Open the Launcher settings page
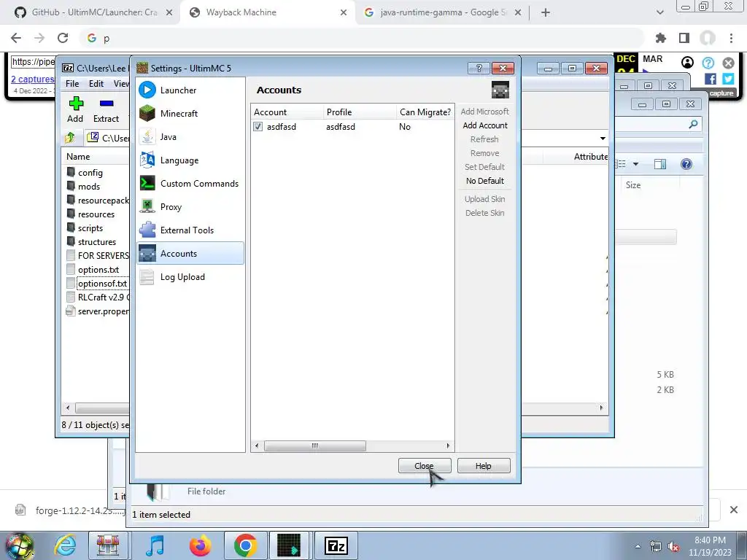Screen dimensions: 747x560 190,90
